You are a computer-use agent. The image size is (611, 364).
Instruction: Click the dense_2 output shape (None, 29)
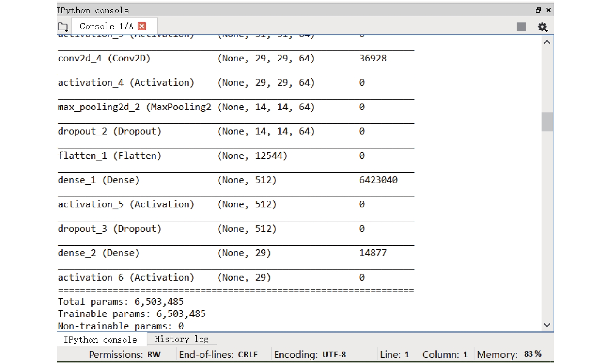pos(244,253)
